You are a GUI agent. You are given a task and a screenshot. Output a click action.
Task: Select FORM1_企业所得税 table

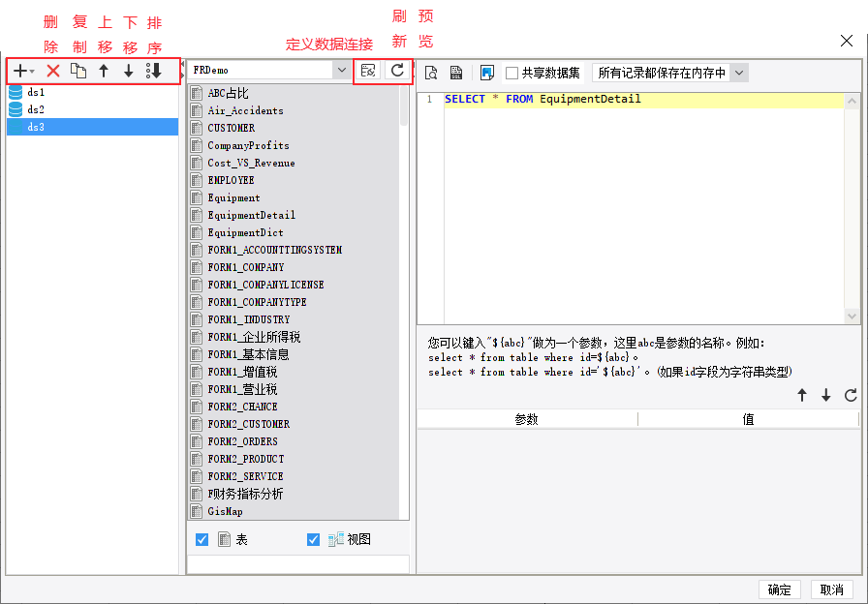294,337
